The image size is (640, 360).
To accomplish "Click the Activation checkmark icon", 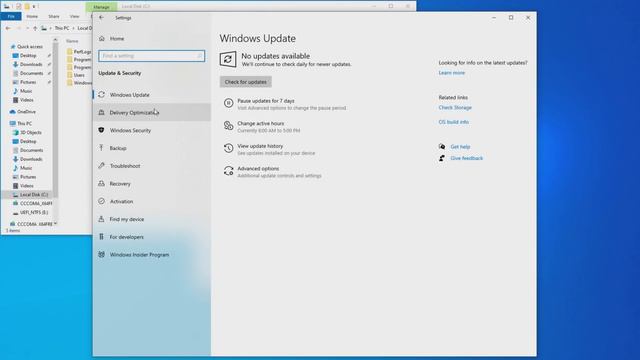I will (x=101, y=201).
